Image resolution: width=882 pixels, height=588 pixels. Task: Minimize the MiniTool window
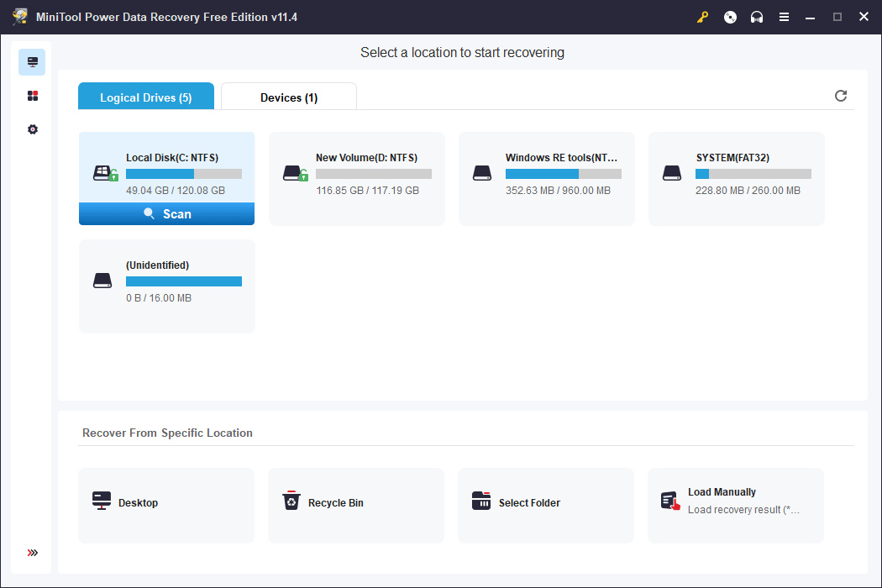[x=810, y=17]
